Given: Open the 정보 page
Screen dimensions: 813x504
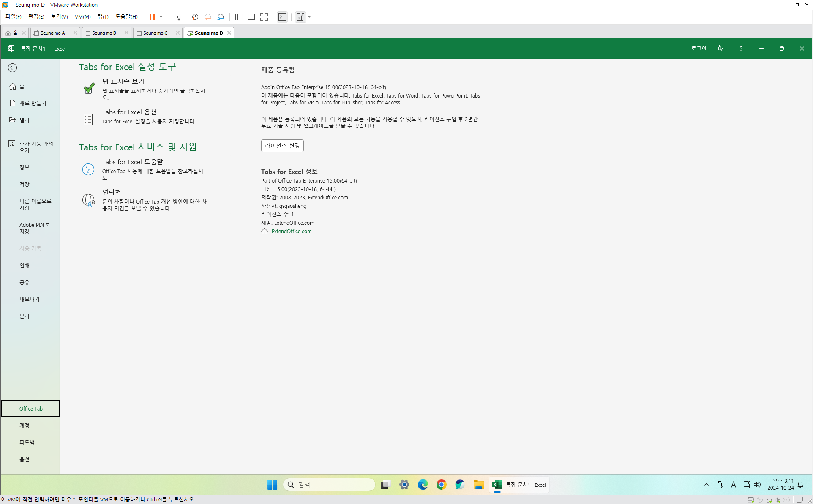Looking at the screenshot, I should tap(30, 167).
